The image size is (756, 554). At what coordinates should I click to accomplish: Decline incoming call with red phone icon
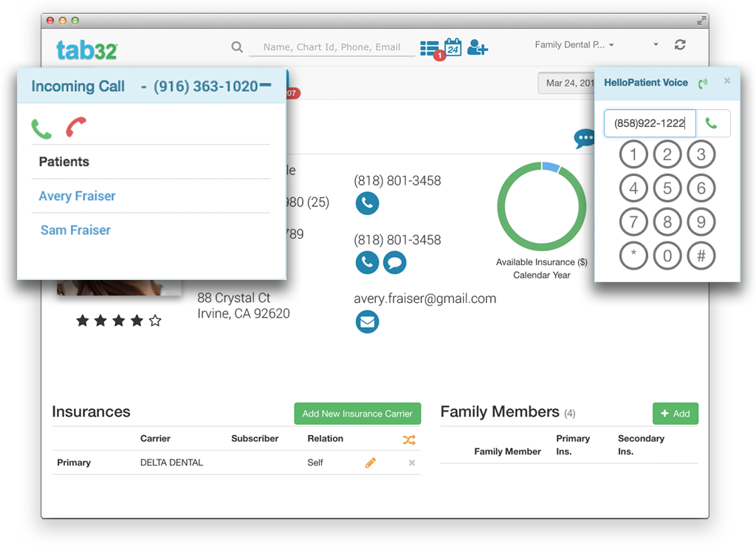point(76,127)
